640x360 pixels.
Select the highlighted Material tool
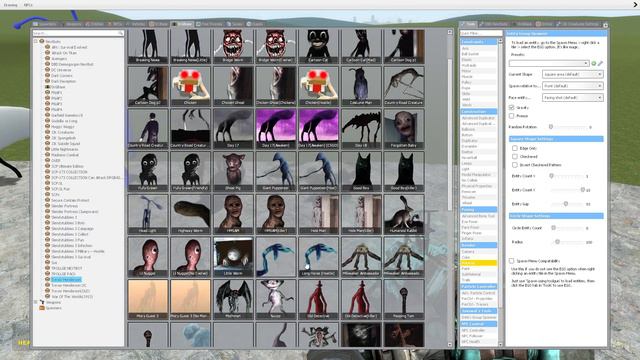tap(478, 263)
